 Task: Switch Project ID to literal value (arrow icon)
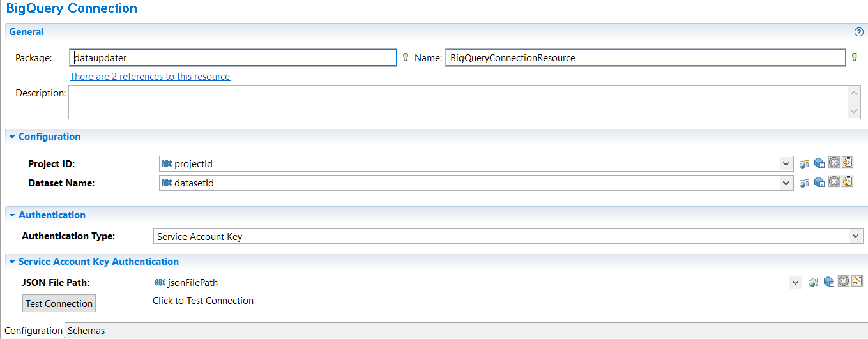848,162
